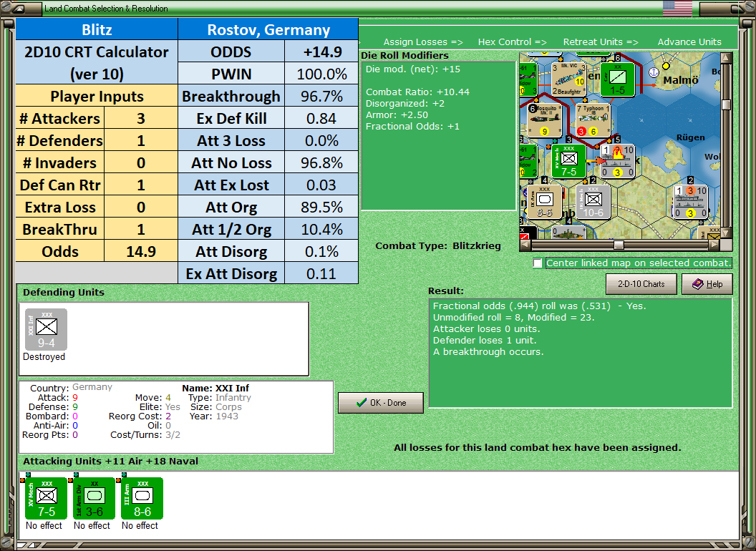
Task: Click the map vertical scrollbar thumb
Action: tap(726, 104)
